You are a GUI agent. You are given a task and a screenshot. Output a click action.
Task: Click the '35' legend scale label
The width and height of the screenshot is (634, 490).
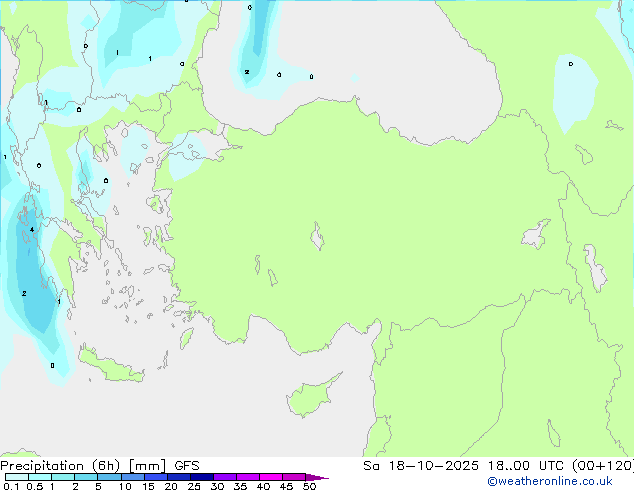(240, 486)
